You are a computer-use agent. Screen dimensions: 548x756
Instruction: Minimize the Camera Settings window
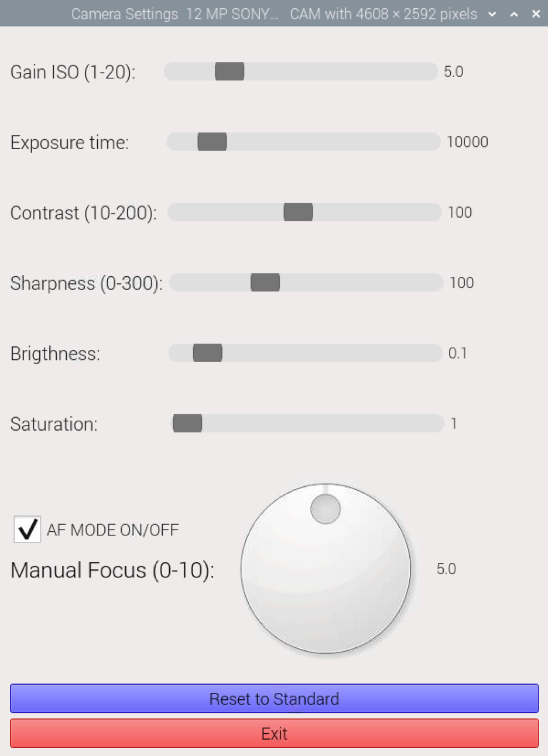[492, 13]
